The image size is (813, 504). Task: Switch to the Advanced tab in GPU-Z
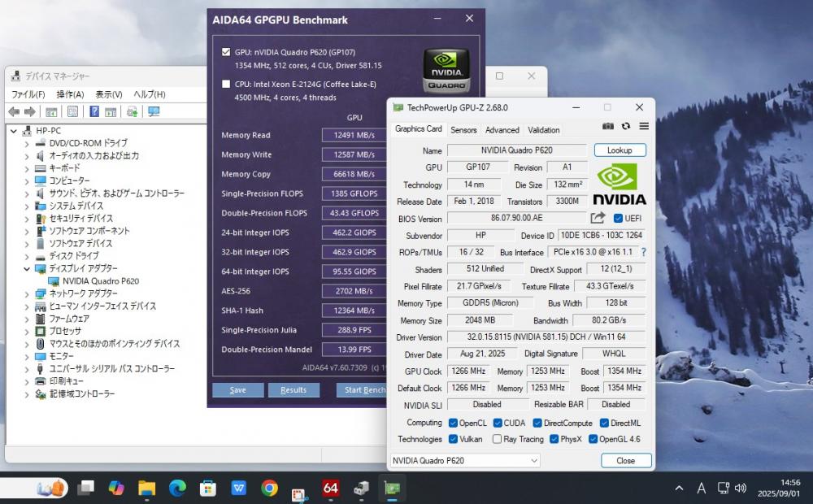click(502, 130)
